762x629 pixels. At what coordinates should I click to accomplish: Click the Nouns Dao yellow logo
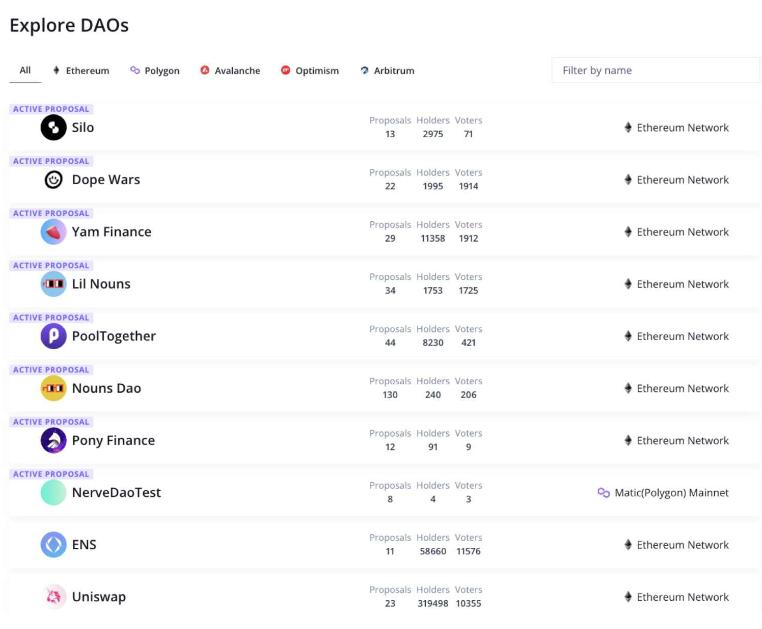point(53,388)
